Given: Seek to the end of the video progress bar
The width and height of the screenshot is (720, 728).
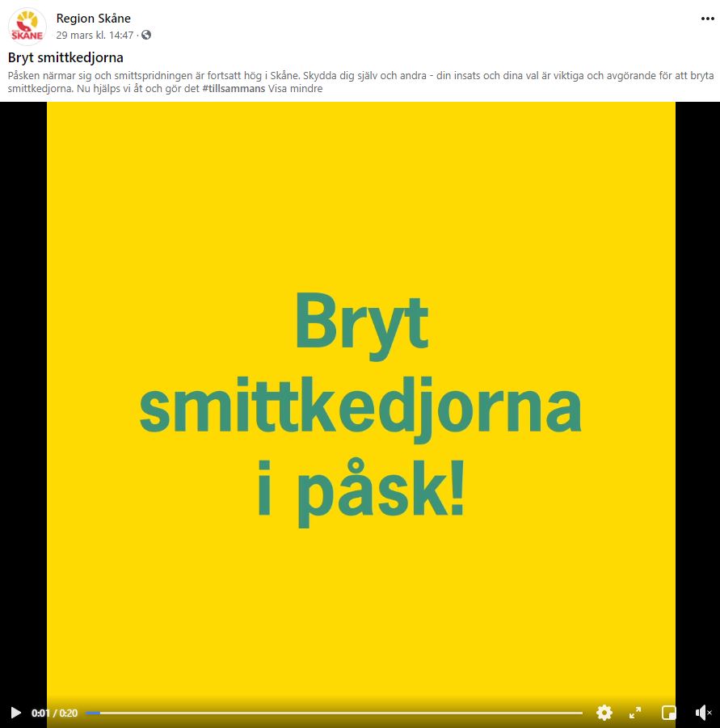Looking at the screenshot, I should [x=581, y=713].
